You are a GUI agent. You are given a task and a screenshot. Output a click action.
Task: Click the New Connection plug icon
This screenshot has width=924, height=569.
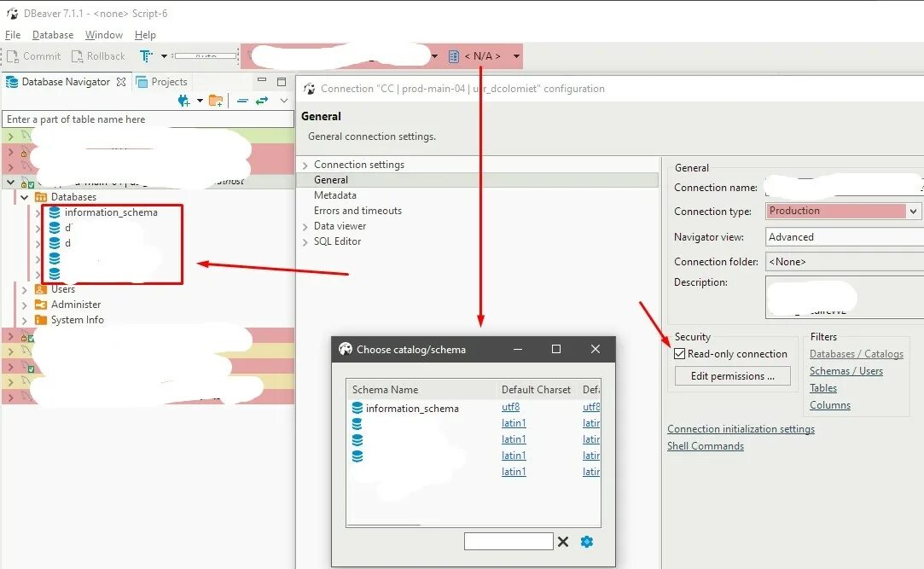183,101
